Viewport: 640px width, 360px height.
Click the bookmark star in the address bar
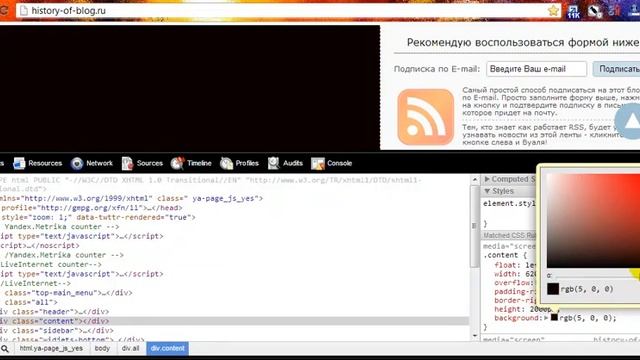553,10
